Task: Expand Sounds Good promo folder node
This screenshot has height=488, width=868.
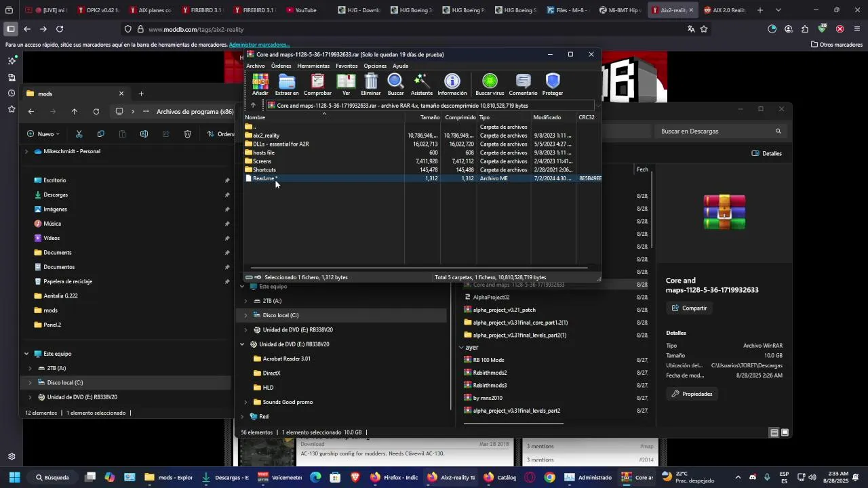Action: click(245, 402)
